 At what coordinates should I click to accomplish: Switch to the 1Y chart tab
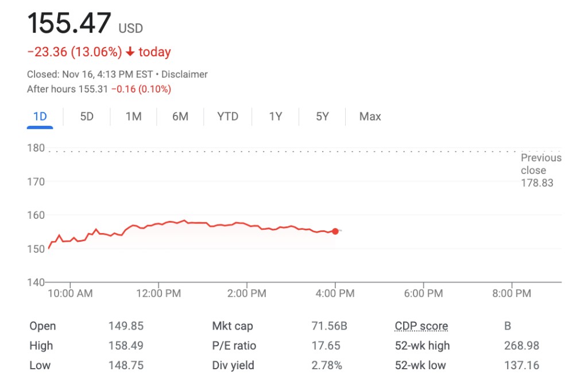pos(276,117)
